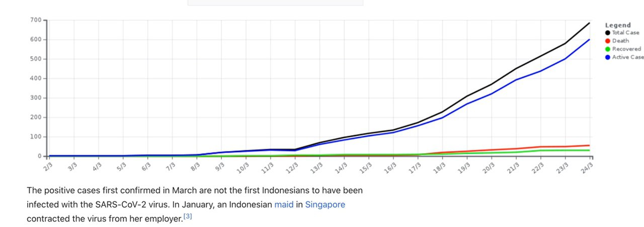Select the "Total Case" legend label
This screenshot has width=644, height=227.
[625, 33]
